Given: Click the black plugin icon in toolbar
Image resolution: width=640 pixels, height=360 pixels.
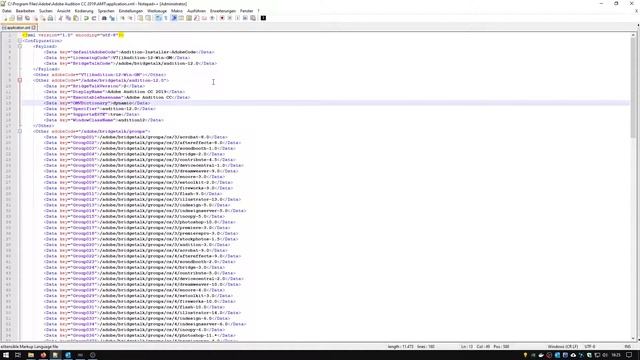Looking at the screenshot, I should click(263, 18).
